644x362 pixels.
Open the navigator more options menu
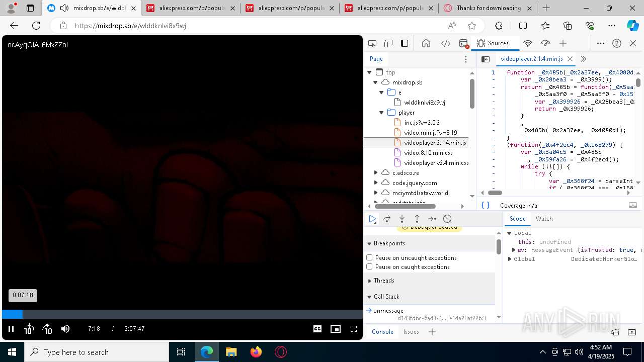tap(466, 59)
